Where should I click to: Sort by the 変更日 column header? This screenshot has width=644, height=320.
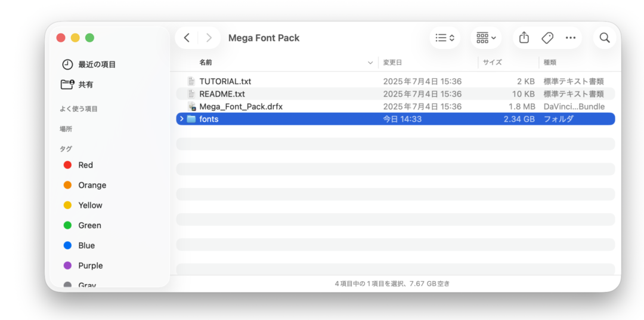point(392,63)
